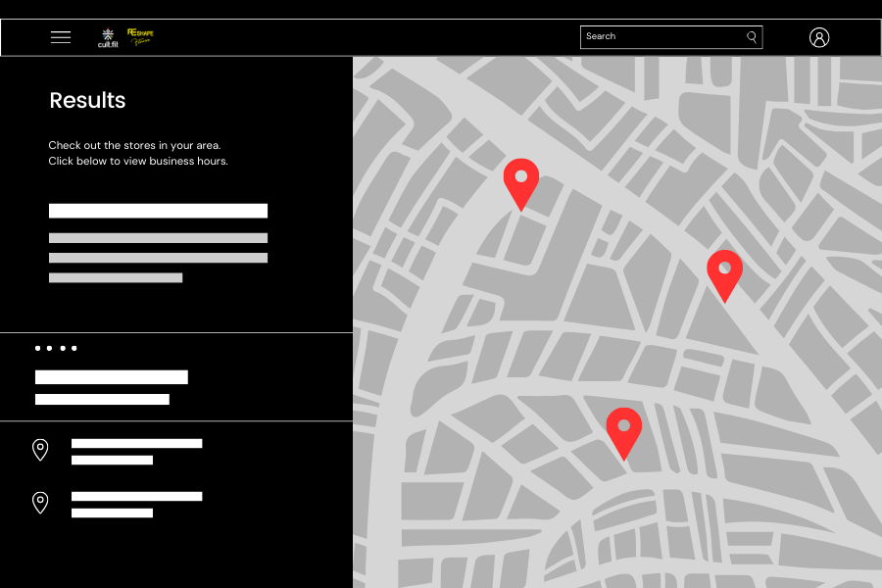Click the white title bar below the dots

click(x=111, y=377)
